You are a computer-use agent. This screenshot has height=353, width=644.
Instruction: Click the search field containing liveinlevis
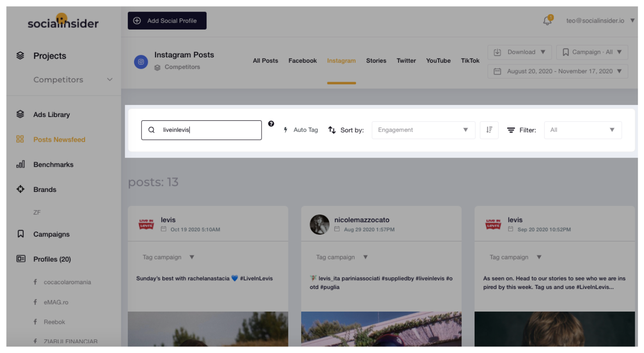click(202, 130)
